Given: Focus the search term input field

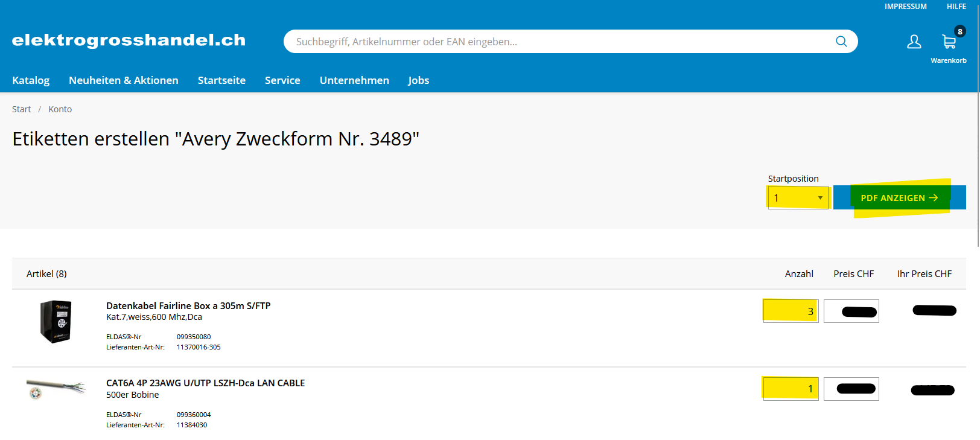Looking at the screenshot, I should [555, 42].
